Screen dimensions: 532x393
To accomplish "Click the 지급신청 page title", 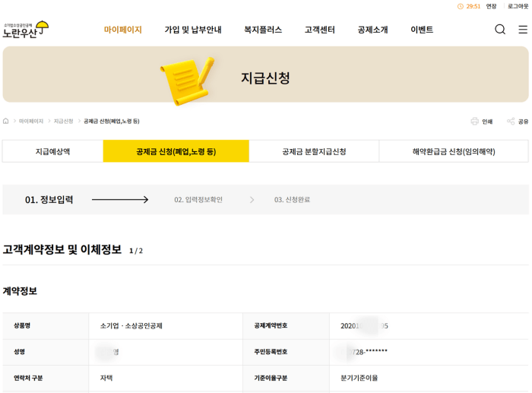I will 265,78.
